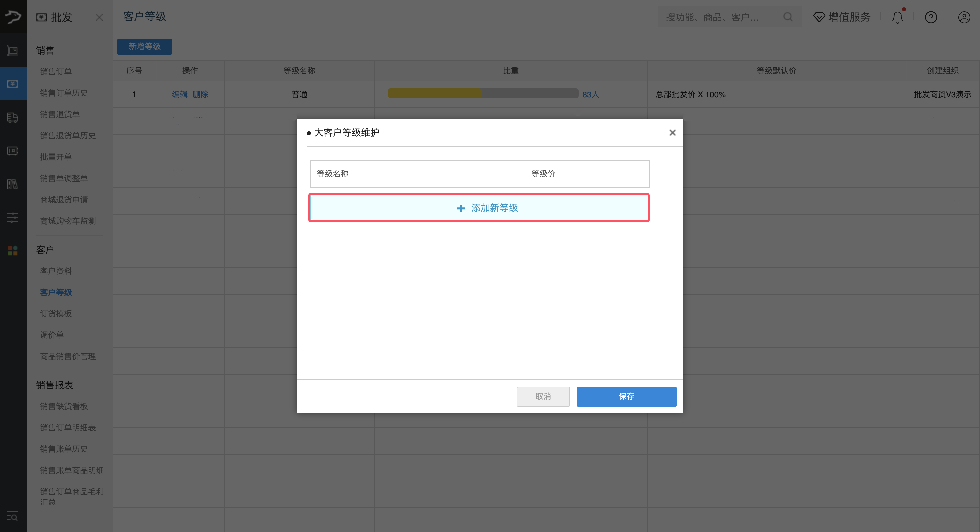Click the books/reports icon in left rail
The width and height of the screenshot is (980, 532).
tap(13, 184)
